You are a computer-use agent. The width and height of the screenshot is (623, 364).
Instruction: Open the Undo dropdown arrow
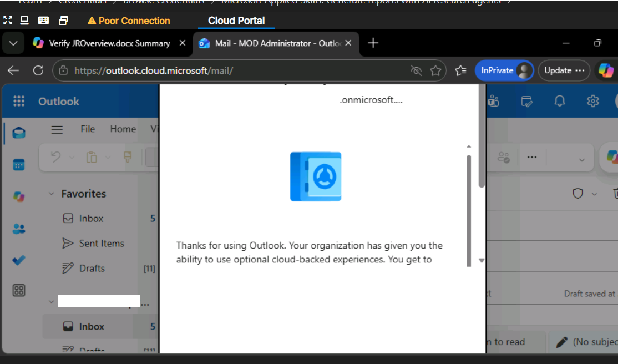pos(72,158)
